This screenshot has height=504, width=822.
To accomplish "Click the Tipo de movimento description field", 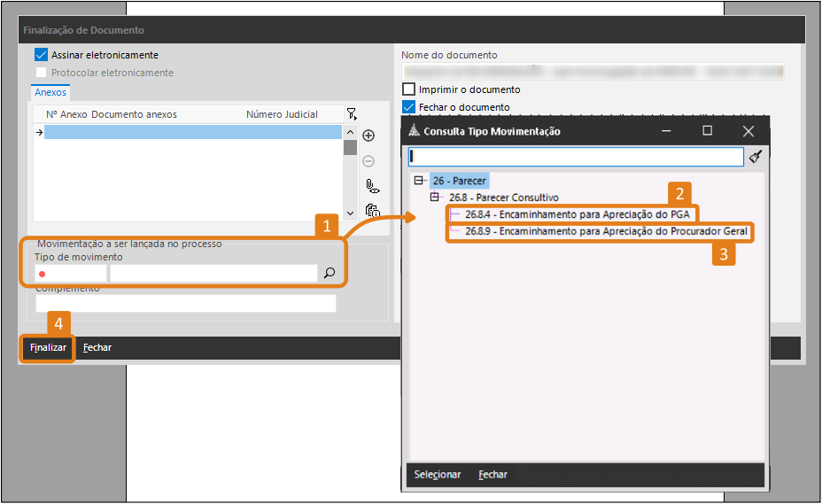I will [x=213, y=273].
